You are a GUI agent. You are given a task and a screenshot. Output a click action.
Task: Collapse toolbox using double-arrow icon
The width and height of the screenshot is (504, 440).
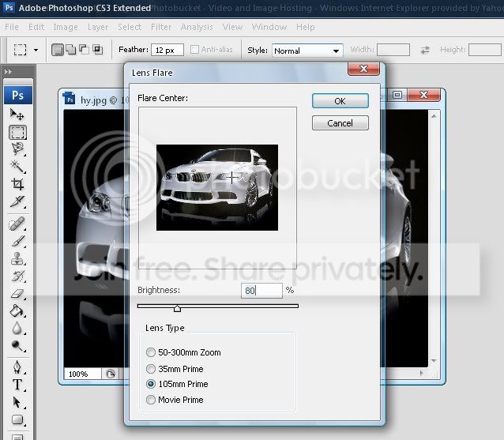click(8, 72)
